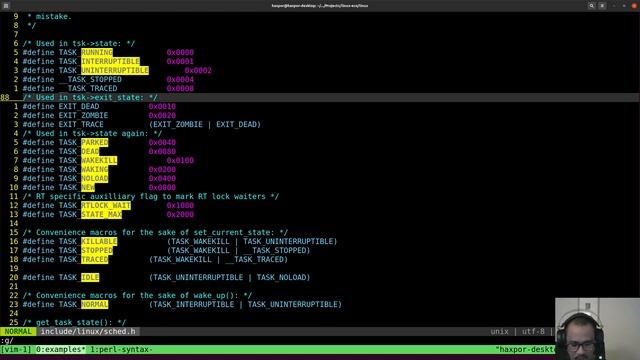Open the terminal menu icon at top-left
Viewport: 640px width, 360px height.
click(x=6, y=6)
